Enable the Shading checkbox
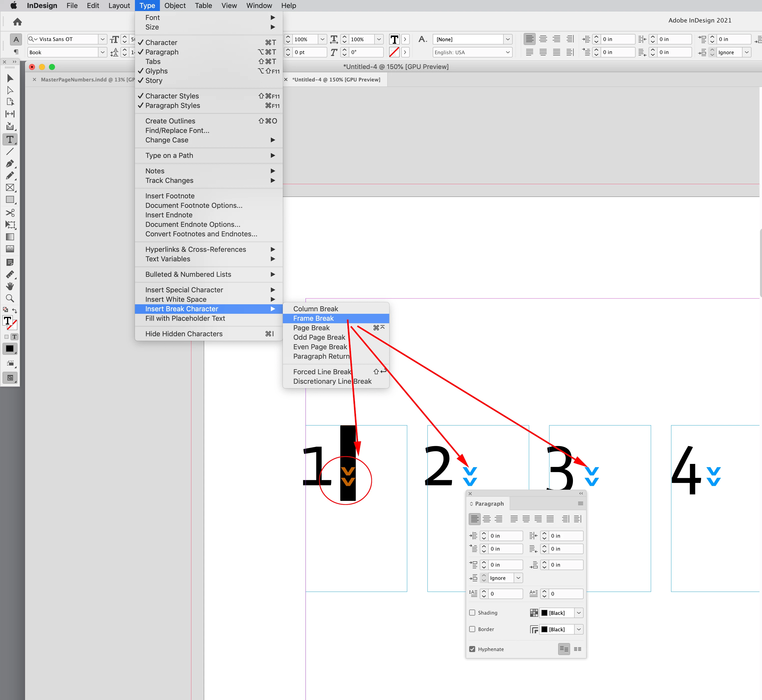762x700 pixels. tap(472, 613)
